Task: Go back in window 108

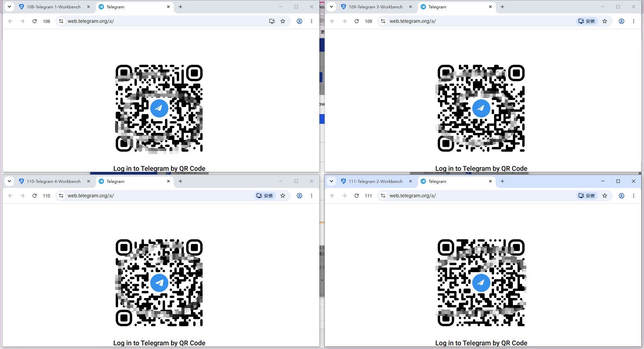Action: pos(10,21)
